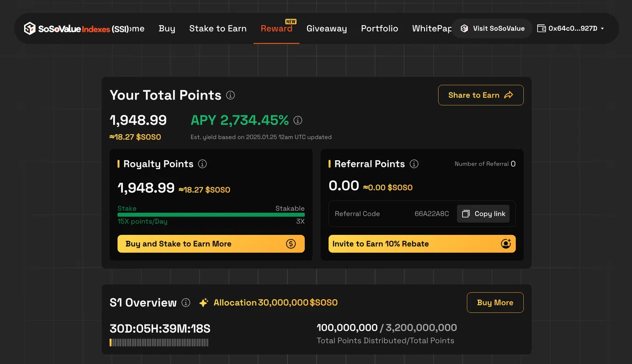Open info icon next to Referral Points
Viewport: 632px width, 364px height.
click(414, 164)
